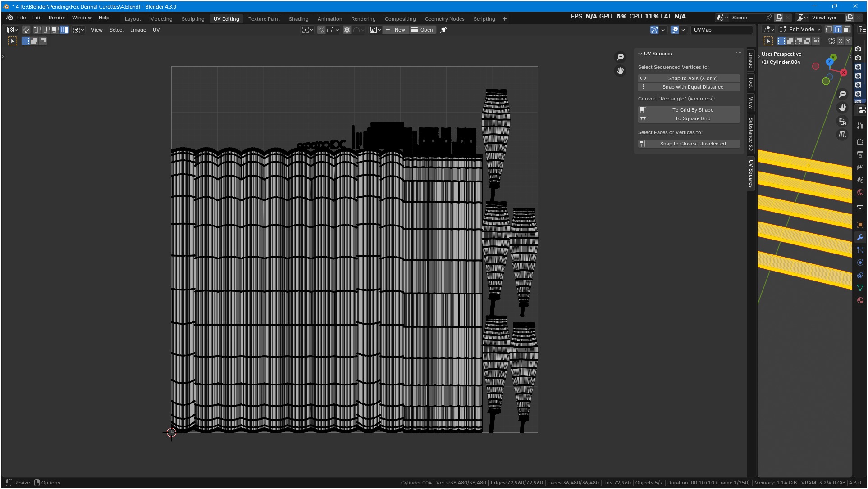Toggle UV sync selection button
This screenshot has height=489, width=868.
pos(26,30)
